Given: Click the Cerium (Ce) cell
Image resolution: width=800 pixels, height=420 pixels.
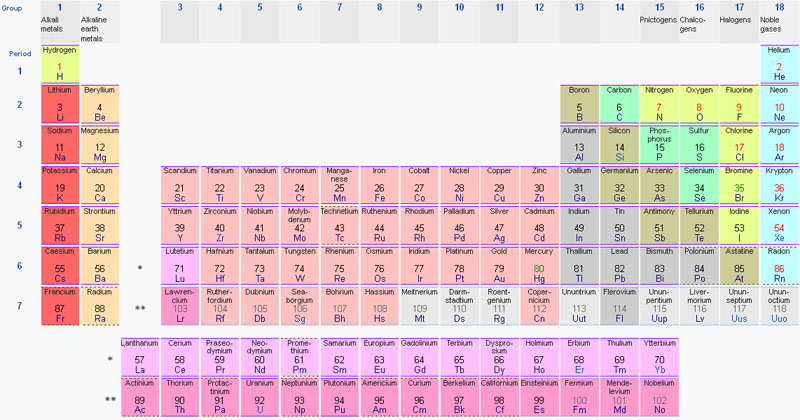Looking at the screenshot, I should 180,357.
